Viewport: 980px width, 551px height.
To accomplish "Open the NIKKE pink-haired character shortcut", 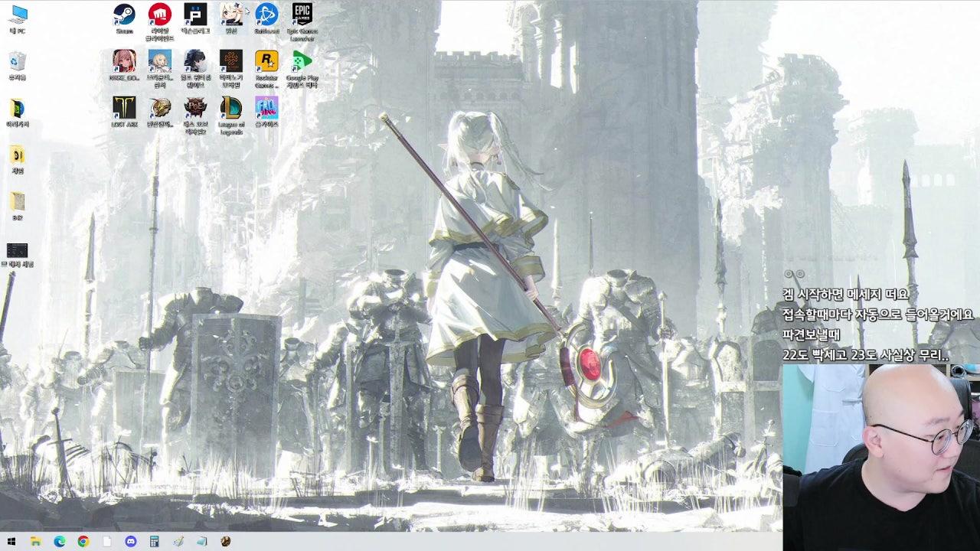I will pos(124,65).
